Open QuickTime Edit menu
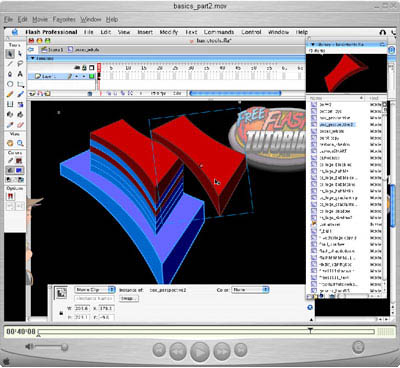400x368 pixels. tap(23, 19)
